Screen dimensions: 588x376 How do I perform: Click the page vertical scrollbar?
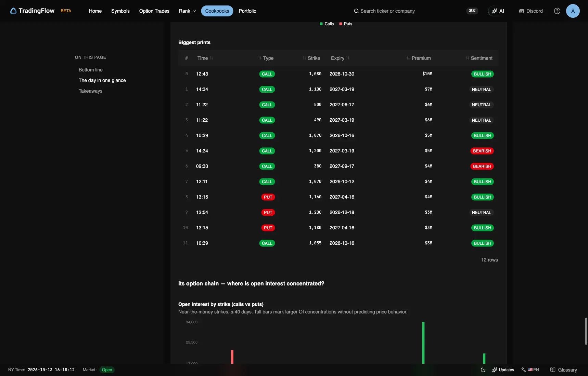click(586, 331)
